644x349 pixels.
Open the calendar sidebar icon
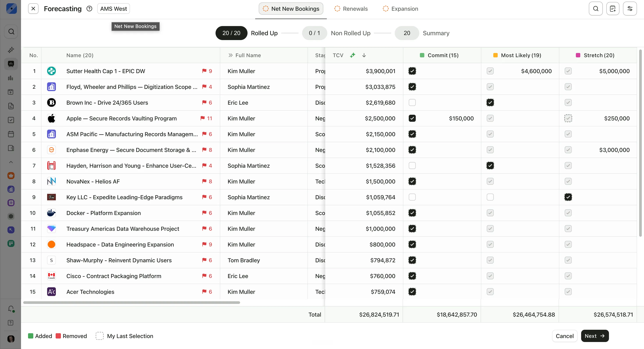click(11, 134)
